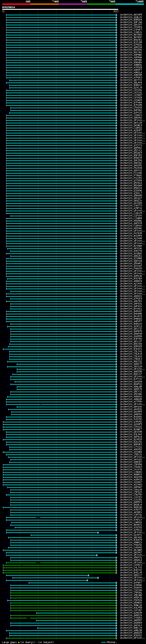Click the alignment bar for UniRef100_B9PGK5
This screenshot has width=146, height=644.
(63, 347)
